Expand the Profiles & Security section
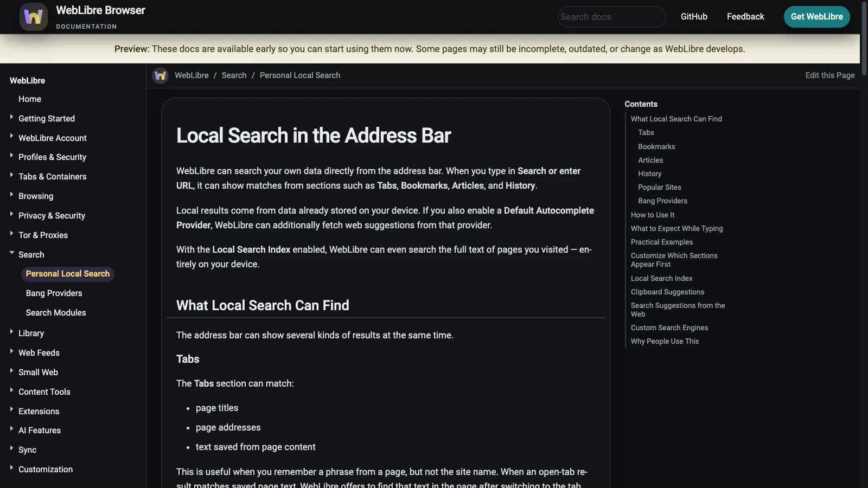Viewport: 868px width, 488px height. click(11, 156)
